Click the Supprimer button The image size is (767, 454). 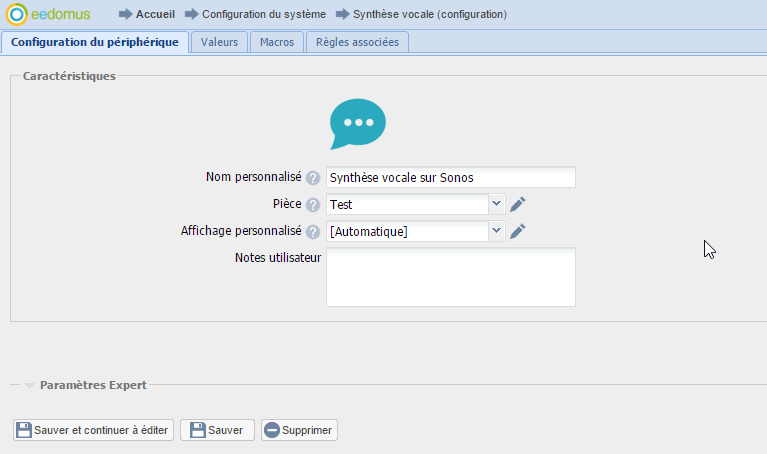[x=299, y=430]
